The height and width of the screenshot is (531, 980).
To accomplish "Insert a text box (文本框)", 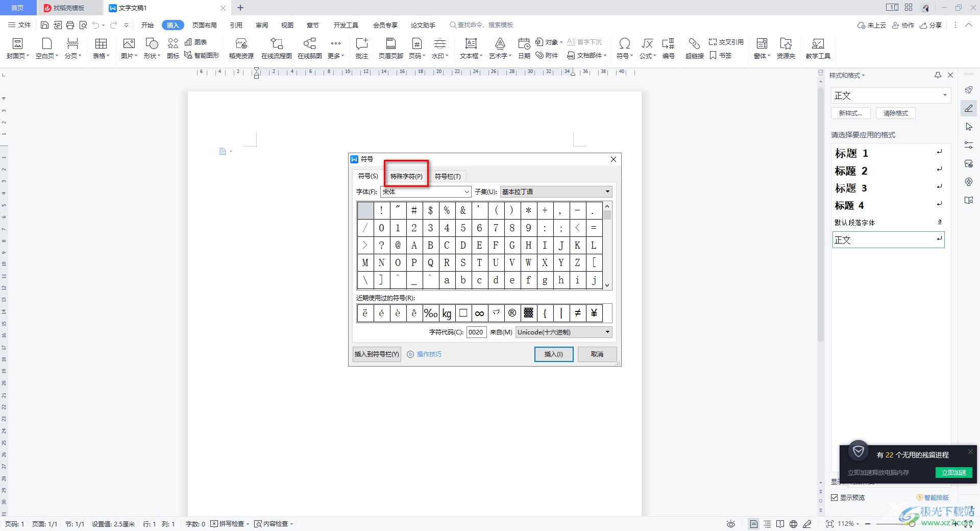I will (471, 49).
